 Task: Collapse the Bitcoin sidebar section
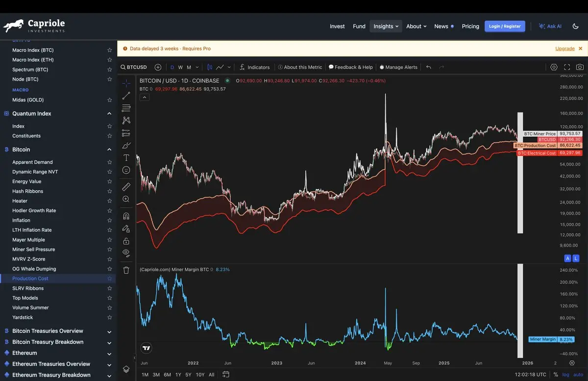(x=109, y=150)
